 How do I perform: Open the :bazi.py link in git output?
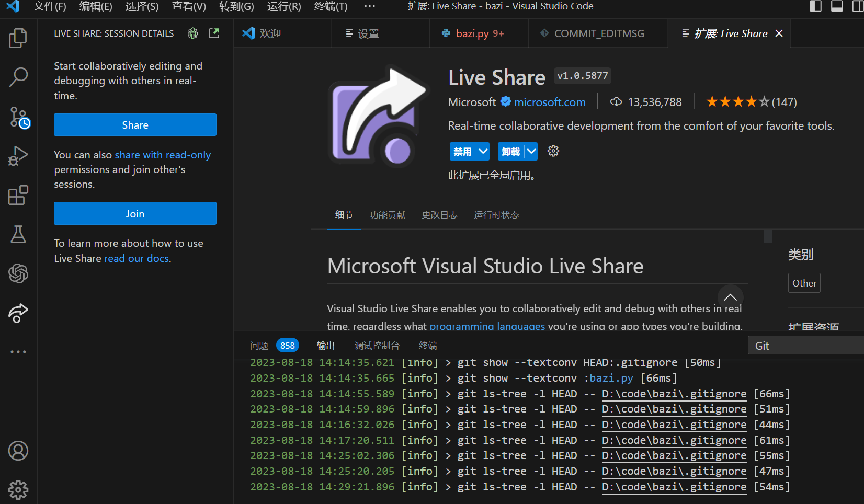611,378
